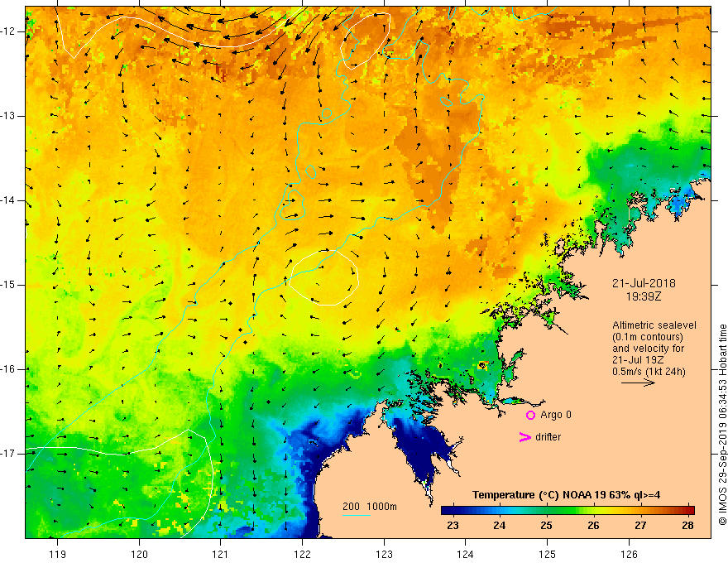Click colorbar tick value 27

pos(640,526)
